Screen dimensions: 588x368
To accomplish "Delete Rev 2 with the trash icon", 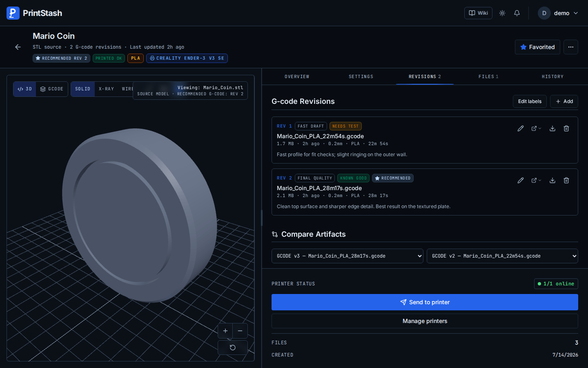I will [566, 180].
